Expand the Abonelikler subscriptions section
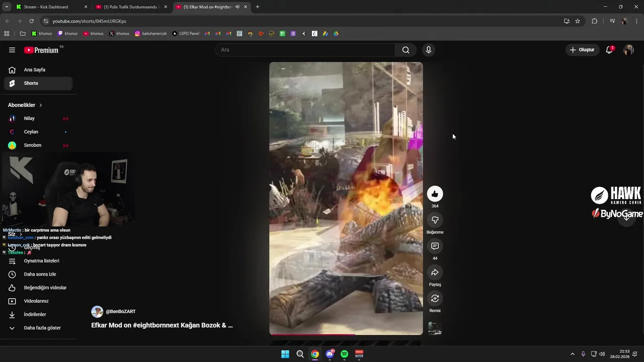This screenshot has height=362, width=644. pos(25,105)
